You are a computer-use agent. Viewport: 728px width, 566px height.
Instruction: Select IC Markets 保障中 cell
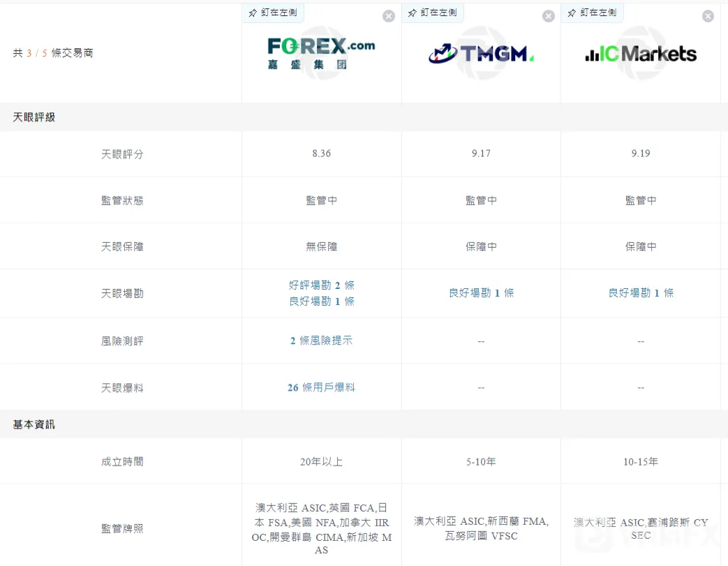(x=641, y=246)
